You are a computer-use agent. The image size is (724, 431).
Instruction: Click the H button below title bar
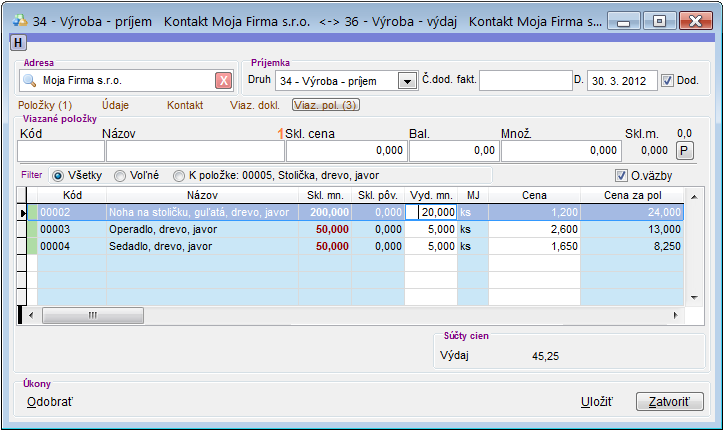click(x=17, y=42)
